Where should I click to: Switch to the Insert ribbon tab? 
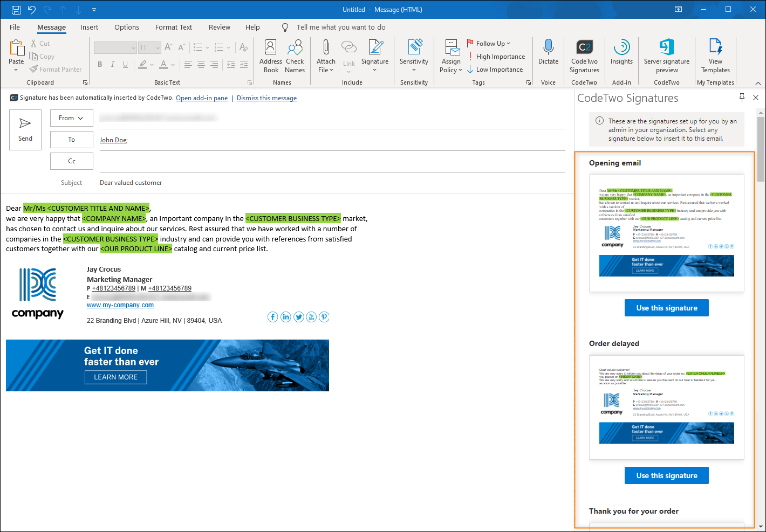coord(90,27)
